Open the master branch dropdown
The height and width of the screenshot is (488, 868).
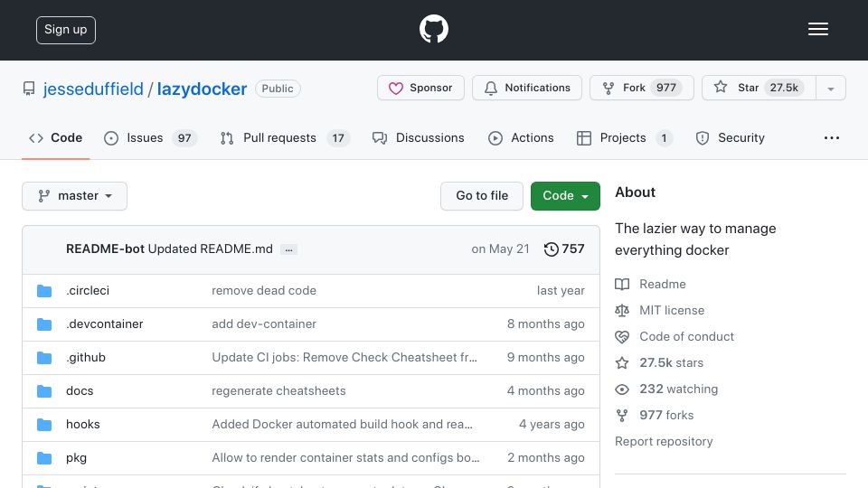point(75,196)
